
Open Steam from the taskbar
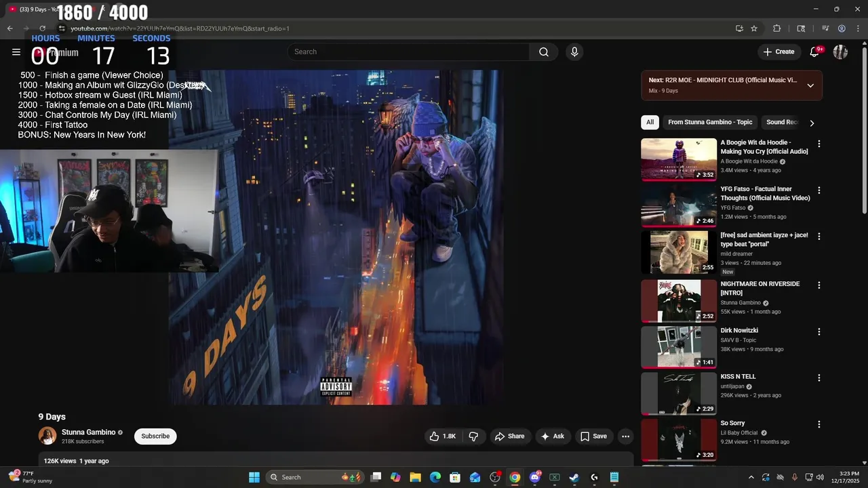click(x=574, y=477)
